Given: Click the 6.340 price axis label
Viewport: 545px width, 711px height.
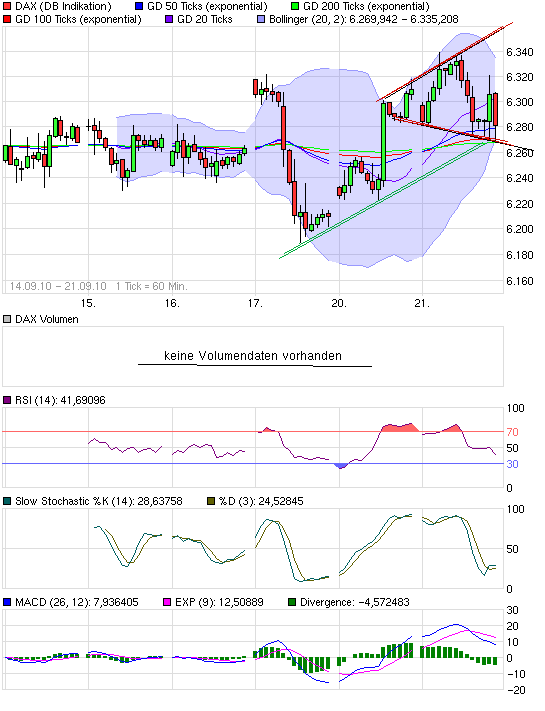Looking at the screenshot, I should coord(520,53).
